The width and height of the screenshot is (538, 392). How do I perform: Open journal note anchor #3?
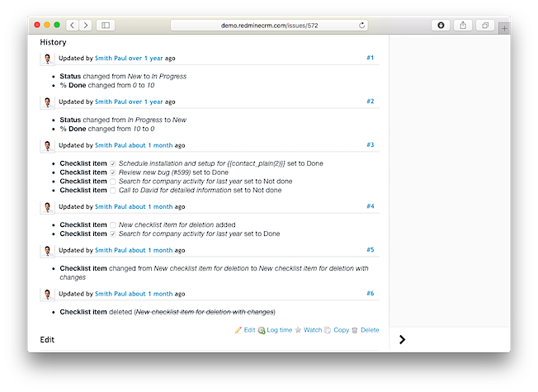coord(370,144)
